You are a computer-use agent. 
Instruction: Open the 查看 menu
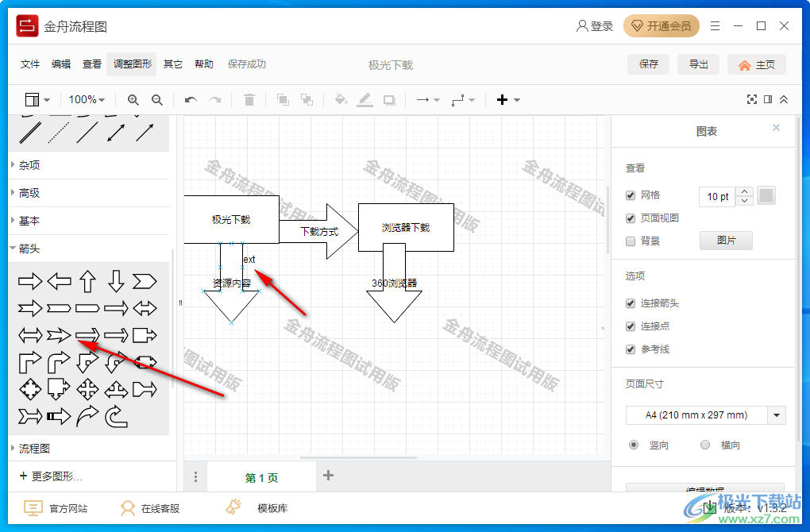[92, 64]
